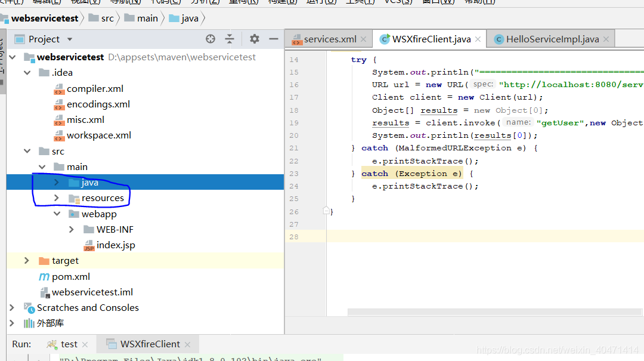644x361 pixels.
Task: Close the WSXfireClient run tab
Action: pos(187,345)
